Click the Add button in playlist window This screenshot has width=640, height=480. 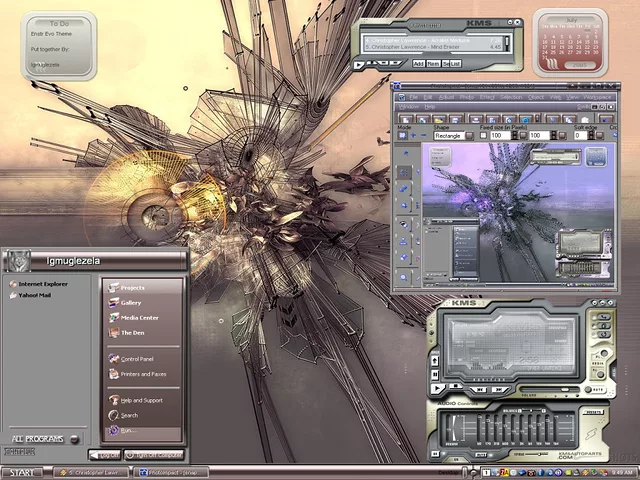click(419, 63)
